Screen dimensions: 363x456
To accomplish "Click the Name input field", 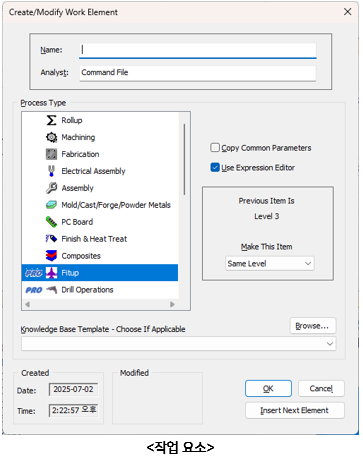I will point(198,50).
